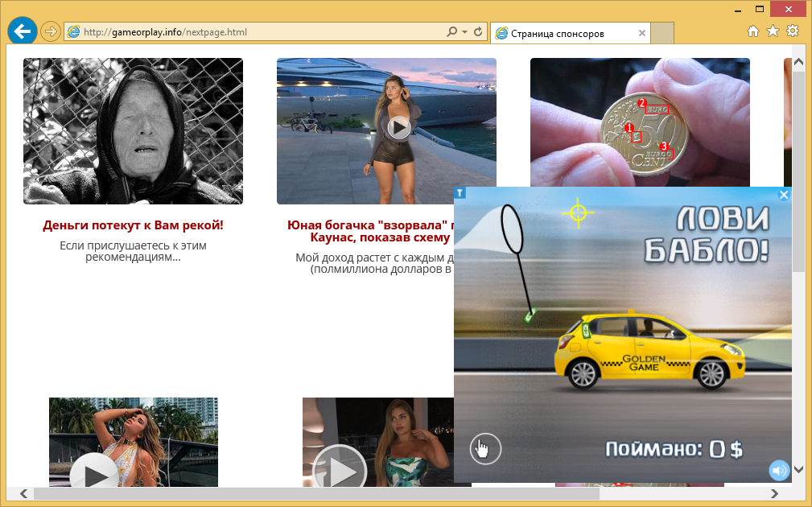This screenshot has width=812, height=507.
Task: Open the Tools gear icon
Action: click(793, 31)
